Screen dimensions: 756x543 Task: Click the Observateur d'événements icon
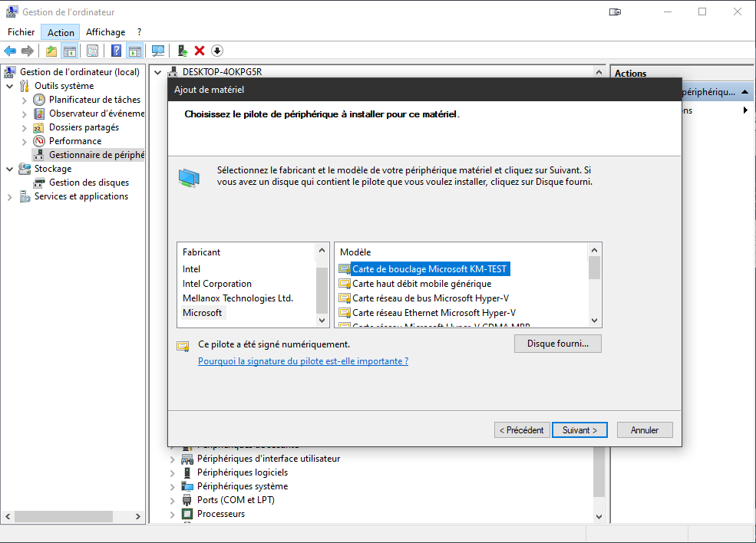pyautogui.click(x=39, y=114)
